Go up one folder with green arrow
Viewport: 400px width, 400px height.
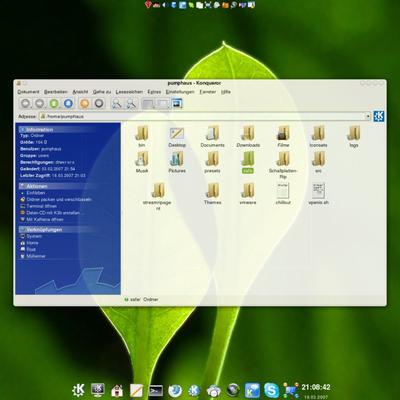pyautogui.click(x=54, y=103)
